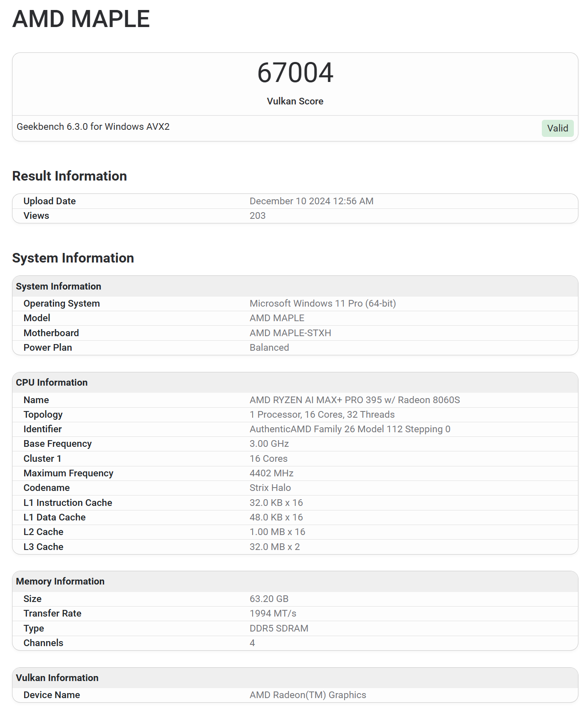Screen dimensions: 588x706
Task: Click the Vulkan Score label
Action: point(295,101)
